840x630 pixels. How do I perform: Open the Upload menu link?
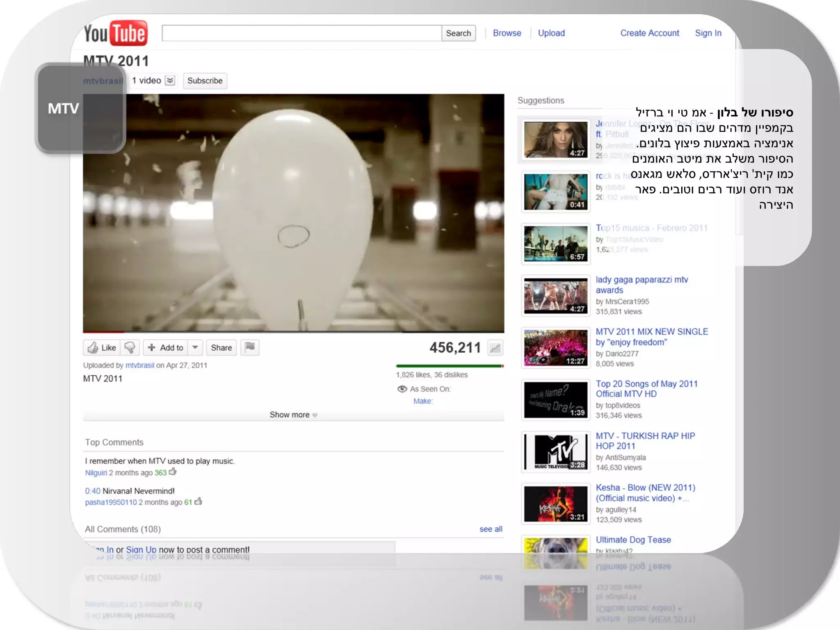point(551,33)
